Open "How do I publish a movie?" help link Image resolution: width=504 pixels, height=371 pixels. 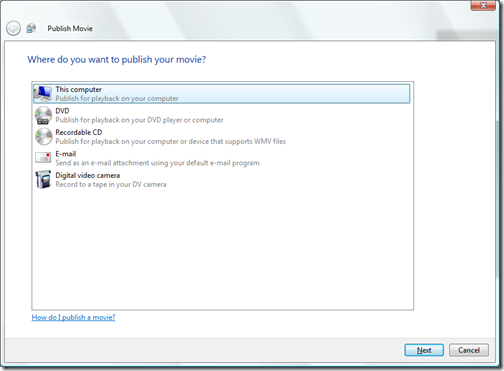point(73,317)
